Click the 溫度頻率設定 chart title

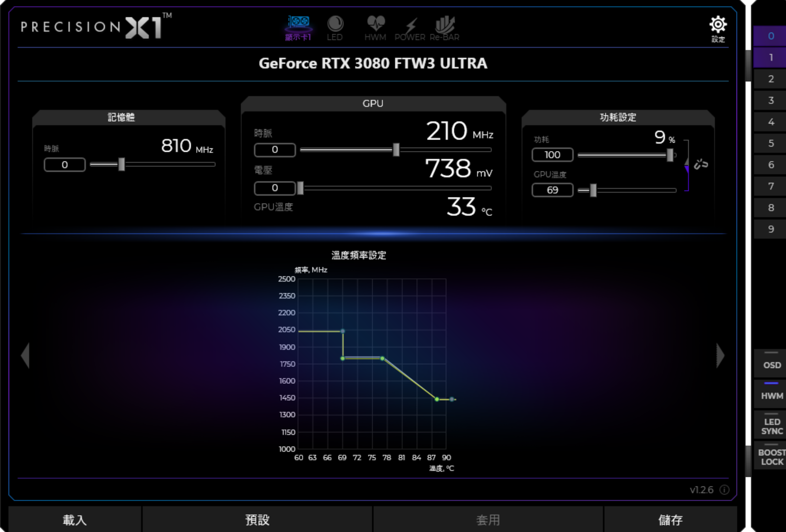click(x=358, y=255)
